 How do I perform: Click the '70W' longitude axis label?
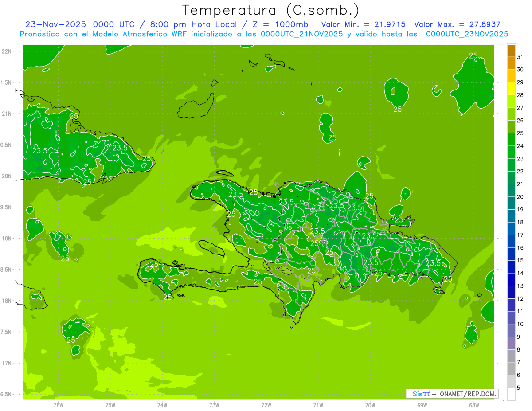(x=370, y=405)
